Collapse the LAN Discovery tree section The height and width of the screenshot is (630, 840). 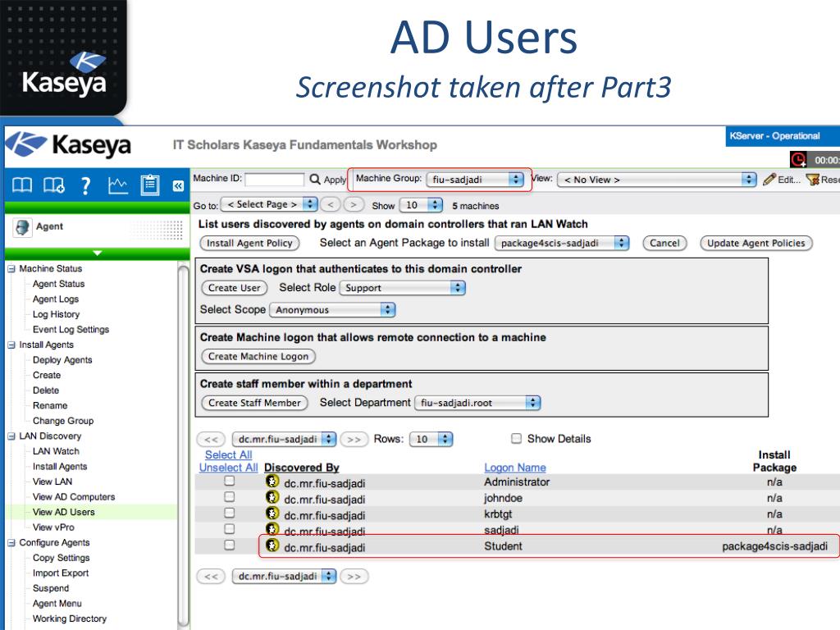11,436
